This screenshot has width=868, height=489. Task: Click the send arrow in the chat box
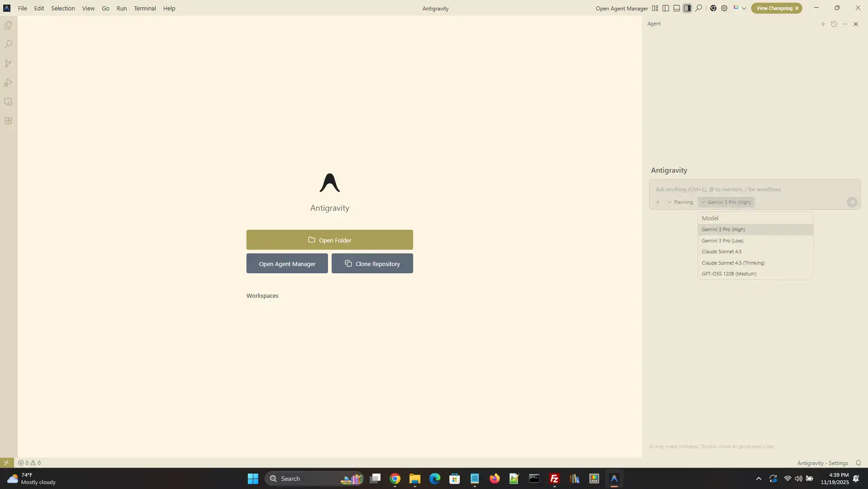(852, 202)
